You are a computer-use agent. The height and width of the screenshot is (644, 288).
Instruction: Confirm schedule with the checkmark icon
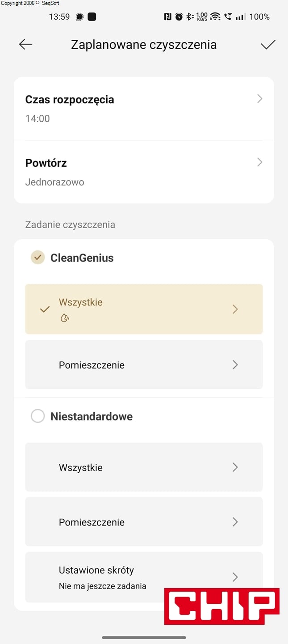[268, 44]
